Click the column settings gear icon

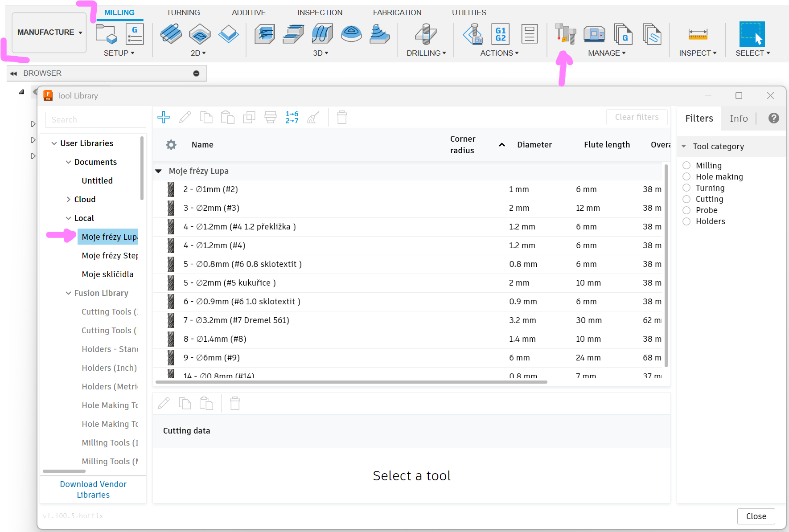(x=171, y=145)
